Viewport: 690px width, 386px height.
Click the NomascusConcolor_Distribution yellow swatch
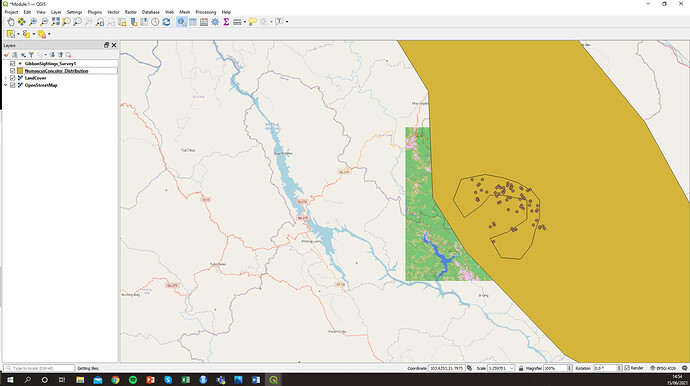point(20,70)
